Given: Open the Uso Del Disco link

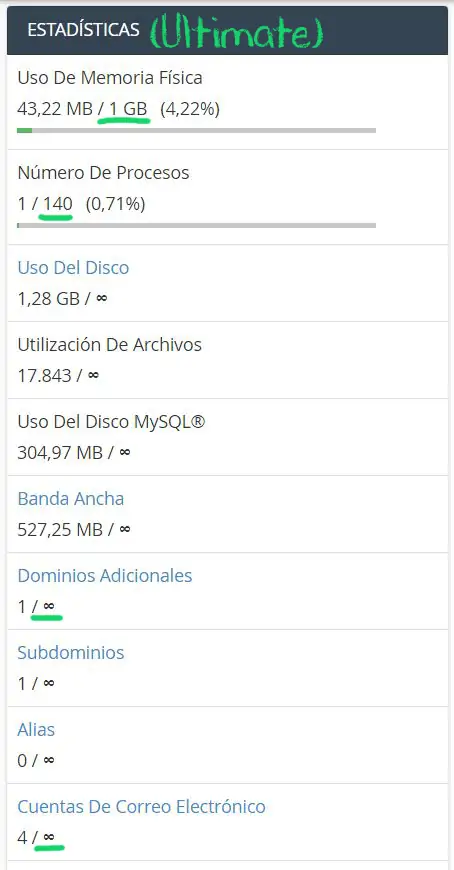Looking at the screenshot, I should coord(73,267).
